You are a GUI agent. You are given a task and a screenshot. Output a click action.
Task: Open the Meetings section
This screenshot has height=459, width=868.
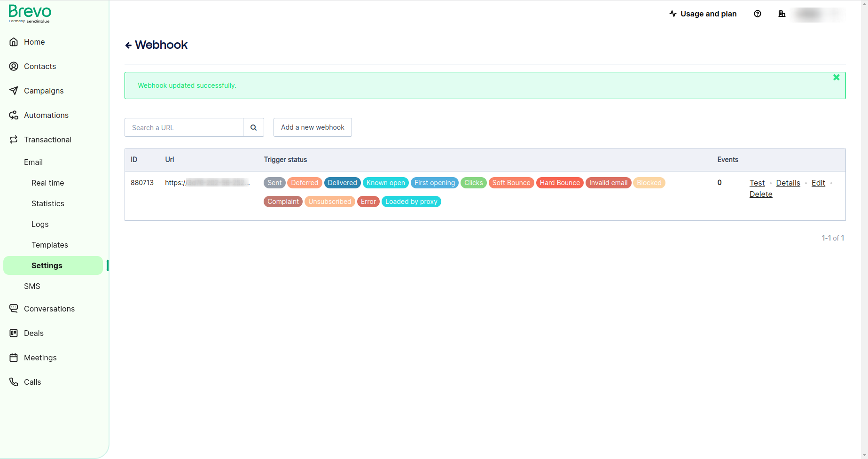(x=40, y=358)
